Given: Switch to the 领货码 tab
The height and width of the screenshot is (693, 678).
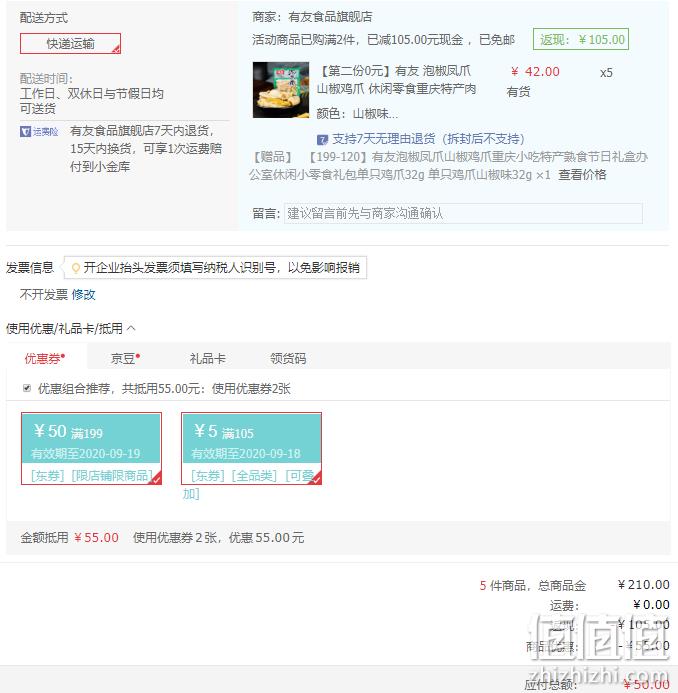Looking at the screenshot, I should coord(288,358).
